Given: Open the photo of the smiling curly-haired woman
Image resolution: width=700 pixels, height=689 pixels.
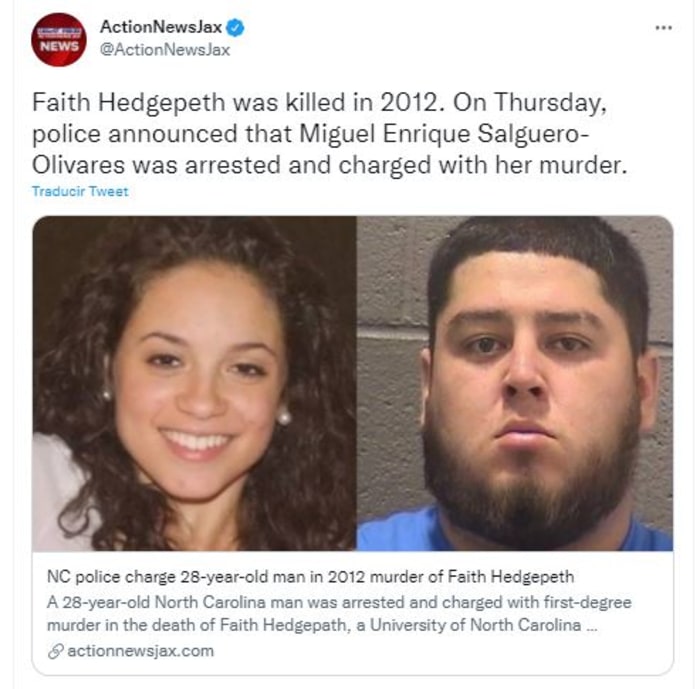Looking at the screenshot, I should [195, 383].
